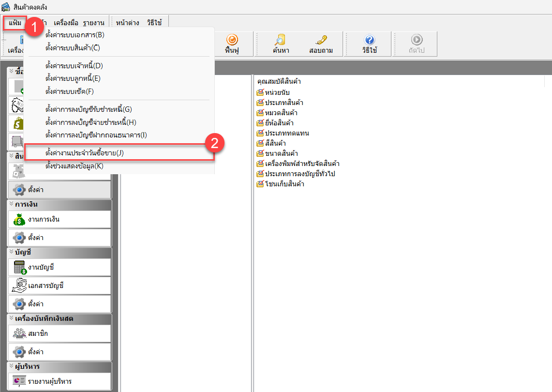Collapse the เครื่องบันทึกเงินสด section header
The image size is (552, 392).
(11, 318)
